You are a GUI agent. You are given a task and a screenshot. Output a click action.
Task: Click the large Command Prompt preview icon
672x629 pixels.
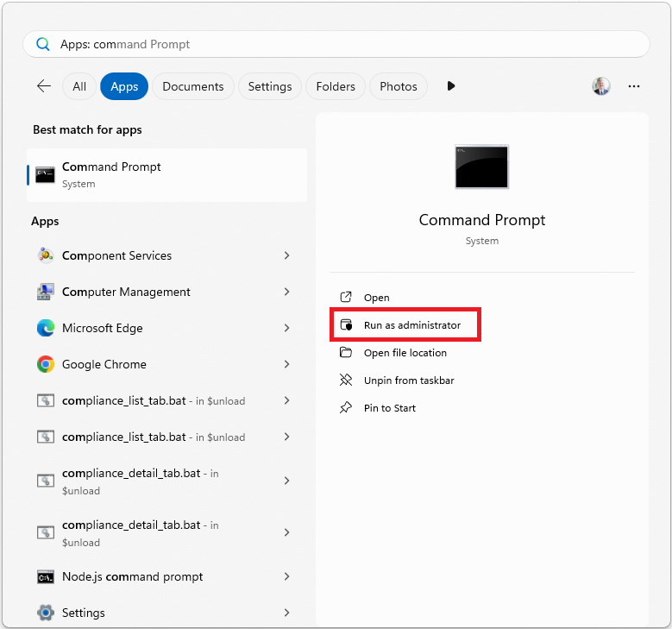481,167
